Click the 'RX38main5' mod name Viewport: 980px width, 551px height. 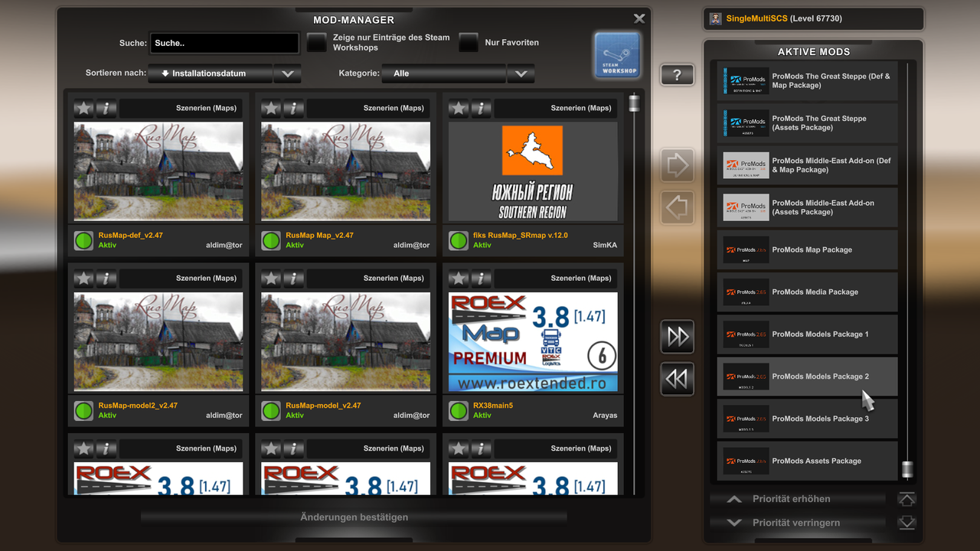pos(493,406)
